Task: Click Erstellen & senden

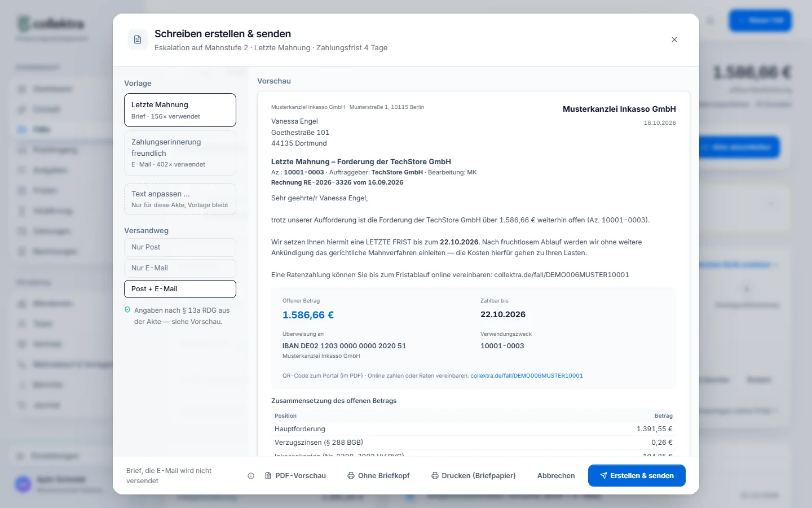Action: pos(637,476)
